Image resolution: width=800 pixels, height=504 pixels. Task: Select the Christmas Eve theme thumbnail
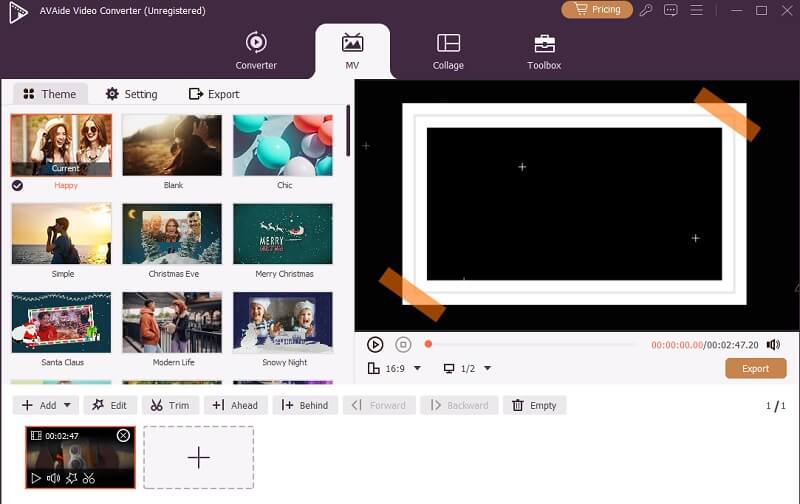coord(172,235)
